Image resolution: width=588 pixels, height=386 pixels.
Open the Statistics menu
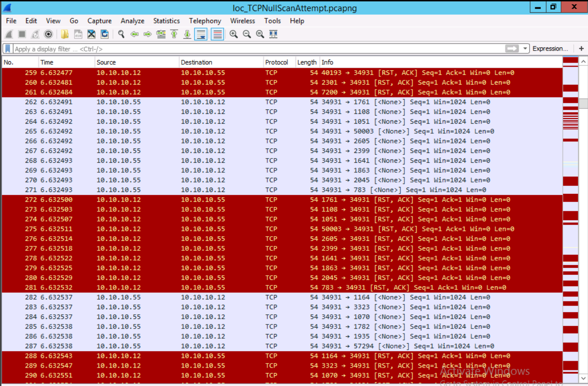point(167,21)
